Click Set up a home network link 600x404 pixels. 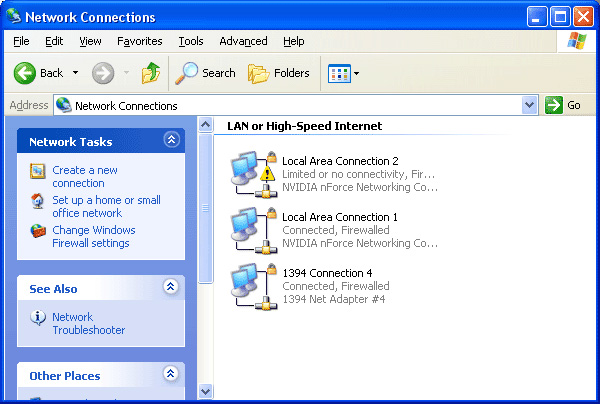[106, 206]
